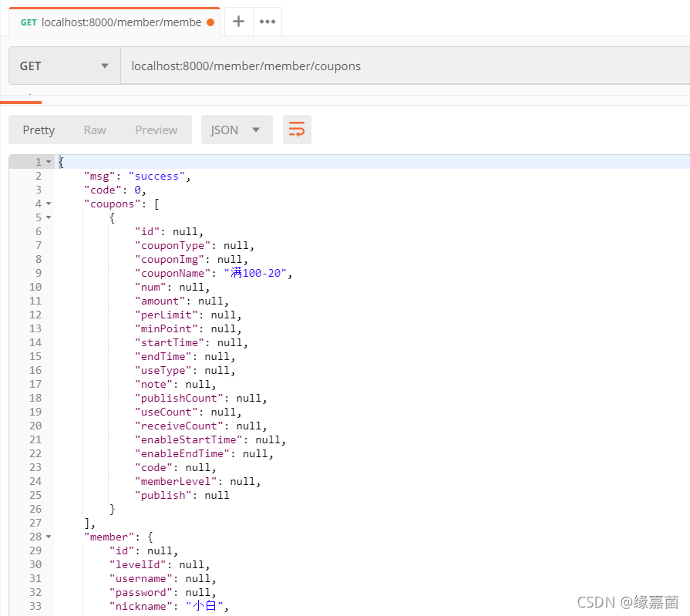Click the "member" key on line 28
The height and width of the screenshot is (616, 690).
(109, 537)
